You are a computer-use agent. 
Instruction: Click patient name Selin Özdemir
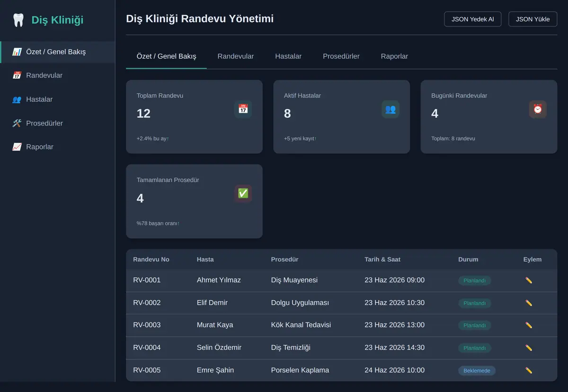219,347
